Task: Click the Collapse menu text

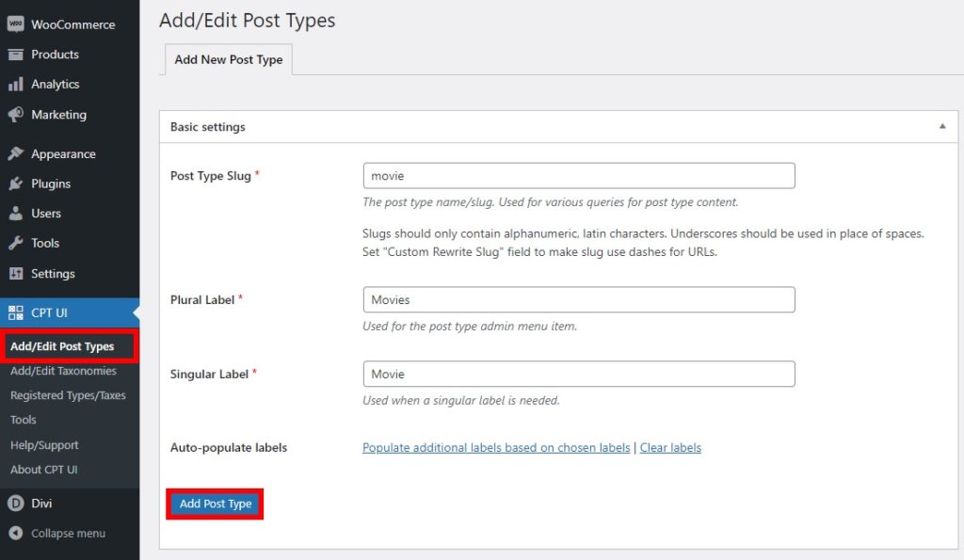Action: point(68,534)
